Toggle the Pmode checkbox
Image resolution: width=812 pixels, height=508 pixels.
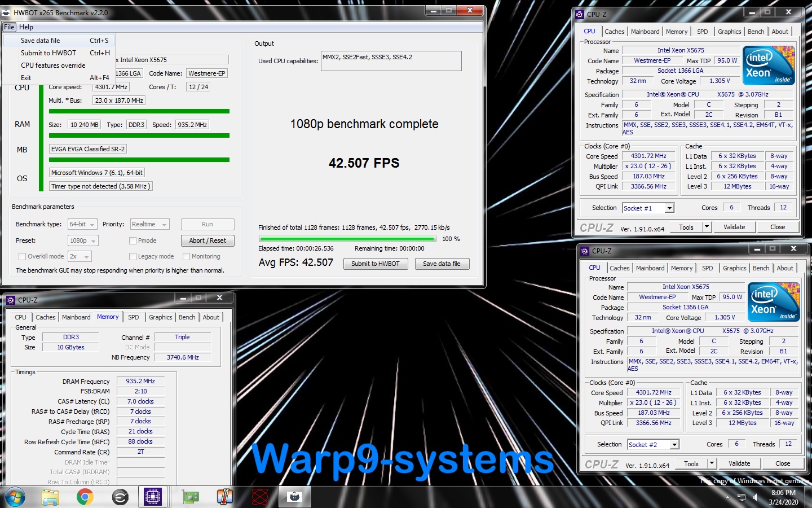[x=133, y=240]
